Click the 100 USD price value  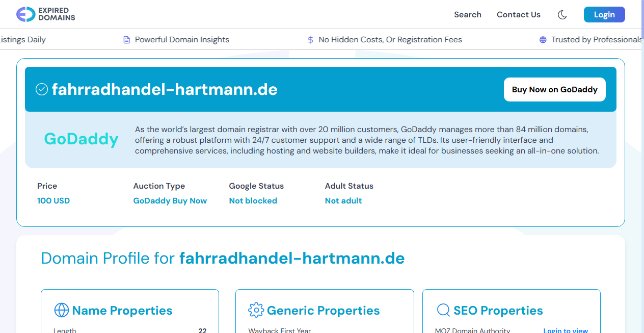53,201
